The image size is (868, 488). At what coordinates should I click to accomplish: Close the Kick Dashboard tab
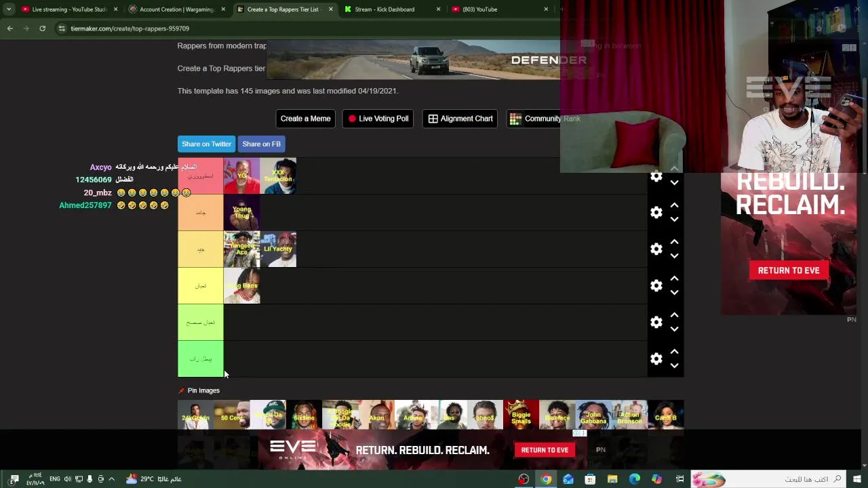pos(438,9)
